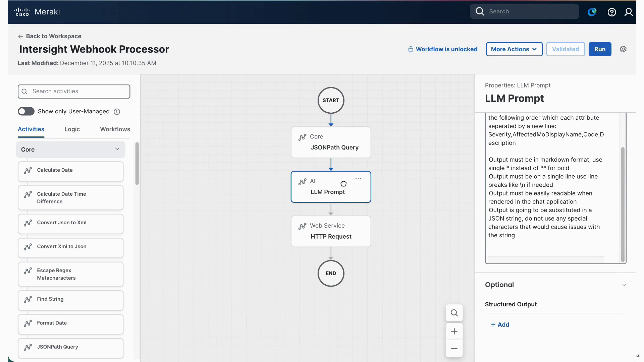The width and height of the screenshot is (644, 362).
Task: Click the Run button
Action: [600, 49]
